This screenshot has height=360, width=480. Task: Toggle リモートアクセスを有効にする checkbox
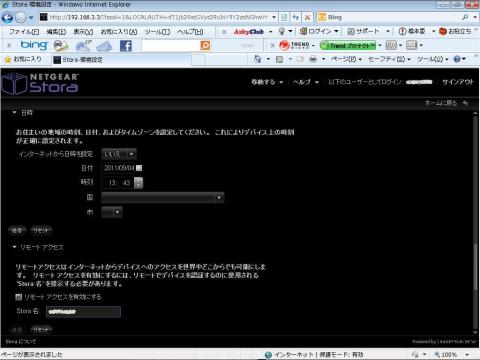pos(19,297)
